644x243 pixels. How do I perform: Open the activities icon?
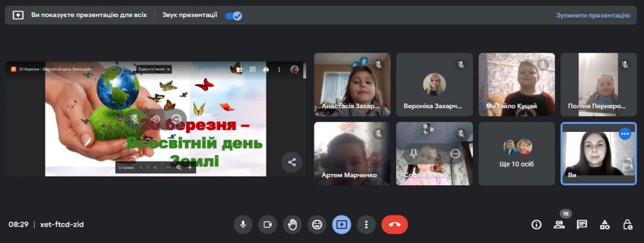[604, 225]
